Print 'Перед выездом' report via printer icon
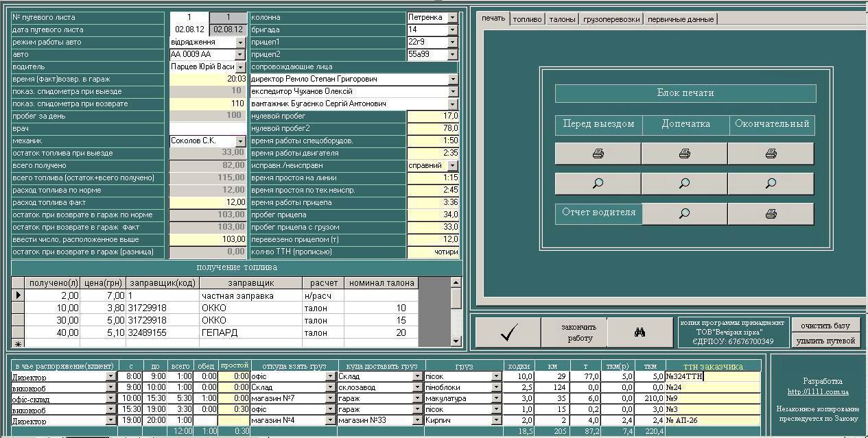The height and width of the screenshot is (438, 868). (x=598, y=154)
